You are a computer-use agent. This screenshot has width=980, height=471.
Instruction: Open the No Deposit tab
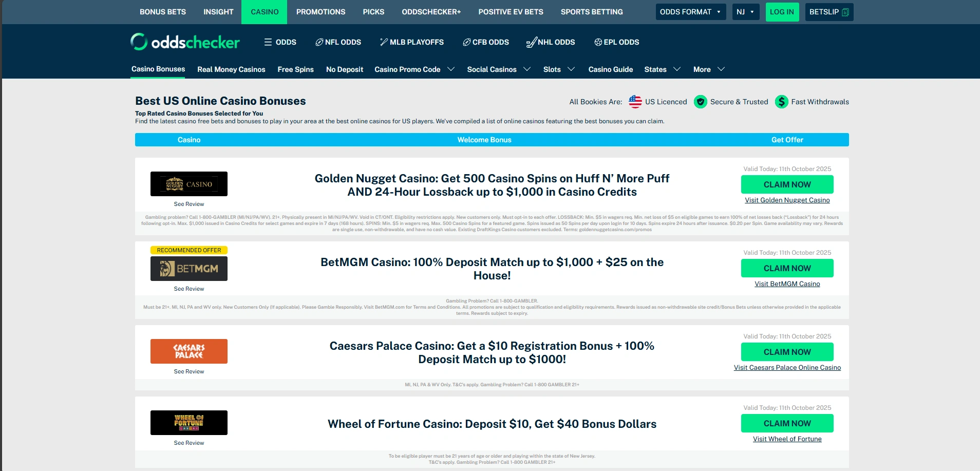coord(345,69)
